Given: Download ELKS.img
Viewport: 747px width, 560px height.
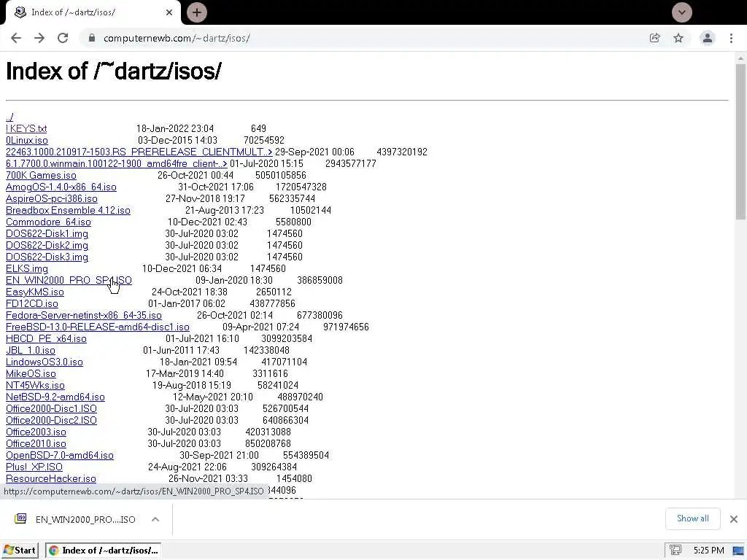Looking at the screenshot, I should 27,268.
